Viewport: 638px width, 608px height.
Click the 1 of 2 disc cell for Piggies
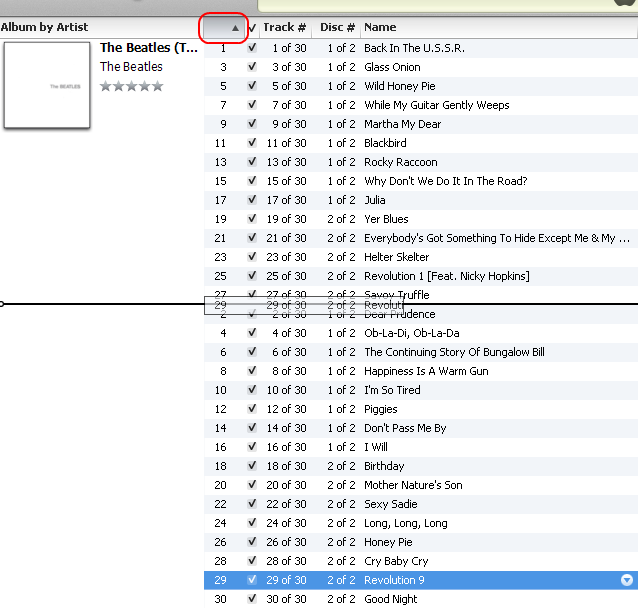pos(341,409)
